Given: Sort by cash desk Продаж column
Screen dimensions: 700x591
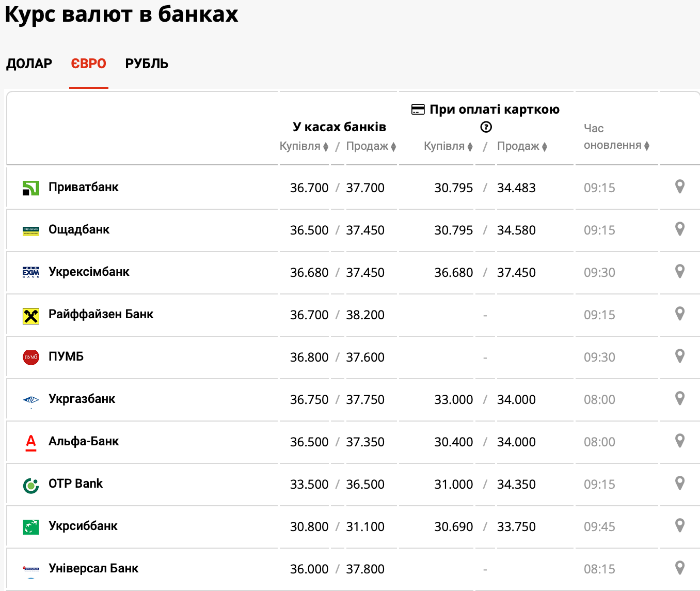Looking at the screenshot, I should tap(371, 146).
